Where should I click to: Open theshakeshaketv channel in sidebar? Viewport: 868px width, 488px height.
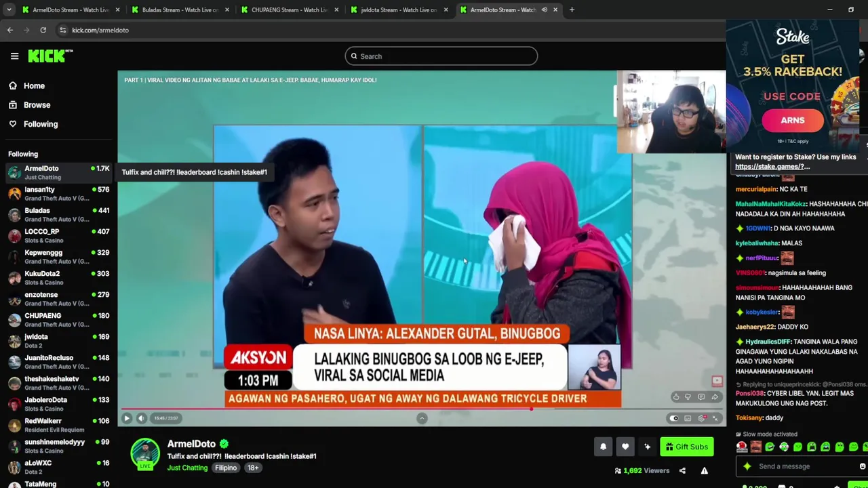58,383
